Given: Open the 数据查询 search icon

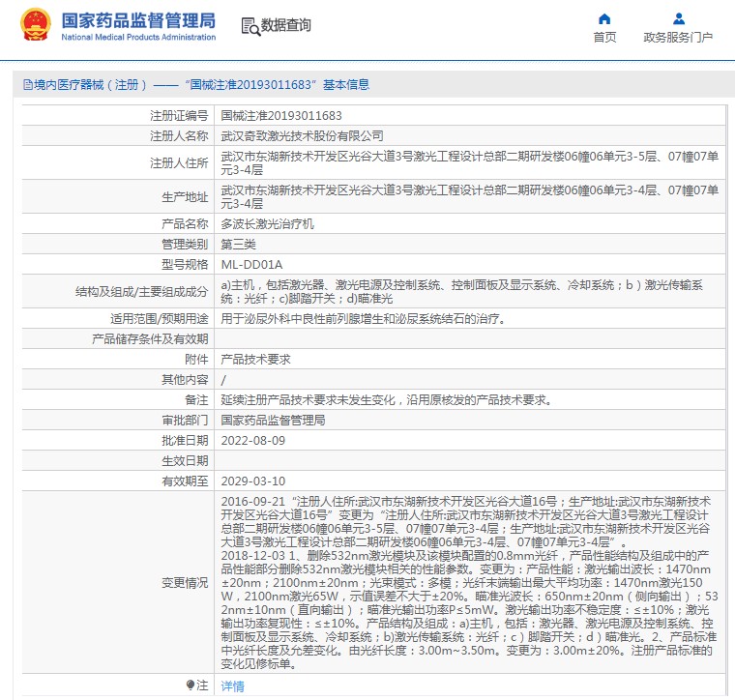Looking at the screenshot, I should [x=250, y=27].
